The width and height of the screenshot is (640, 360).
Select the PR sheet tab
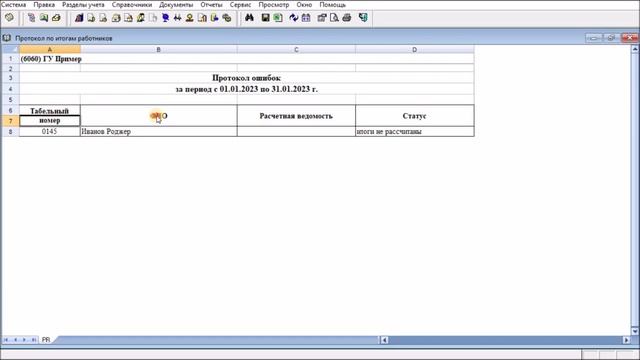tap(46, 340)
